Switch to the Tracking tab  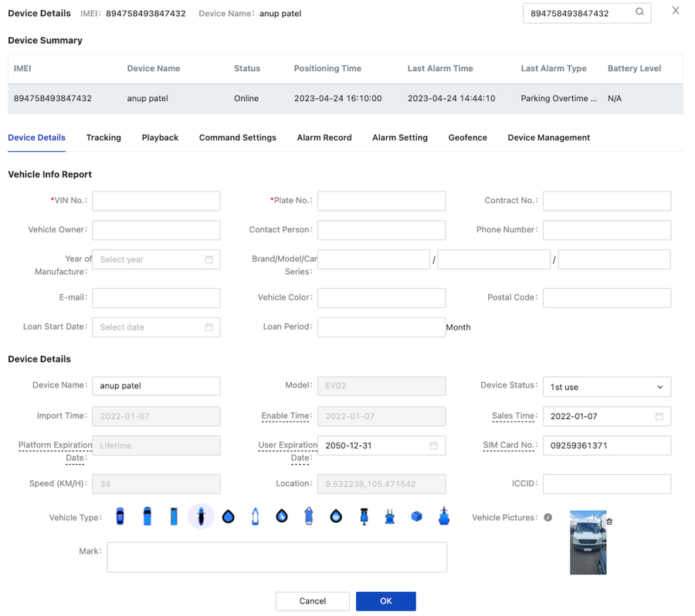[103, 137]
